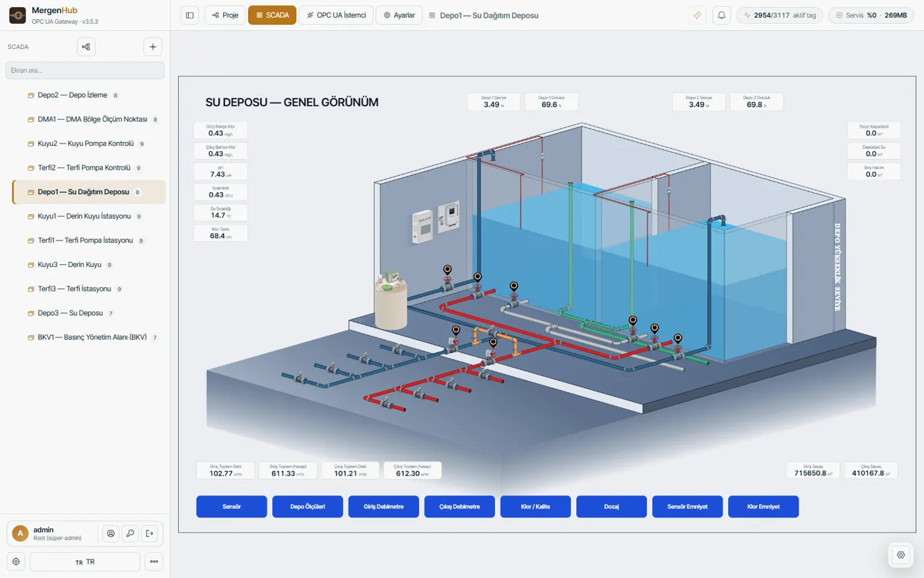Open the Ayarlar tab
Screen dimensions: 924x578
tap(399, 15)
